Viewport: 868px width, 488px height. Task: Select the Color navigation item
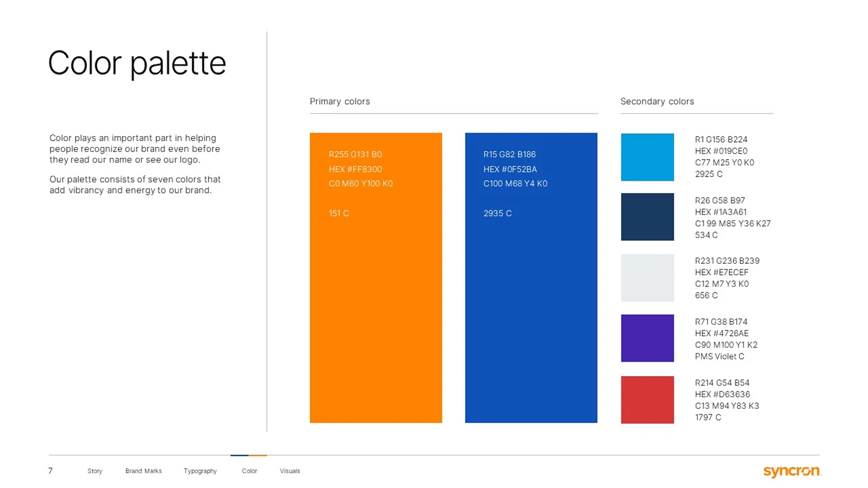pyautogui.click(x=250, y=471)
